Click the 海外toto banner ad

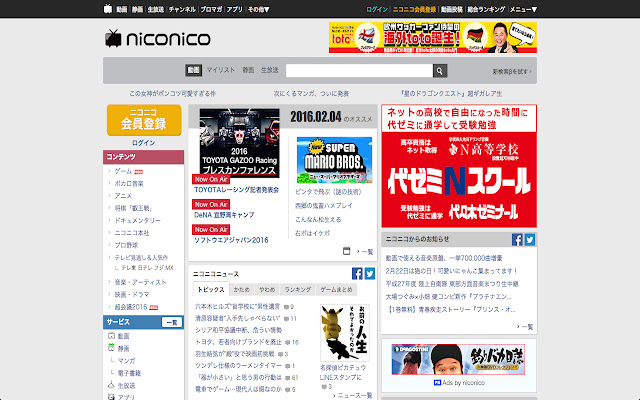click(433, 38)
